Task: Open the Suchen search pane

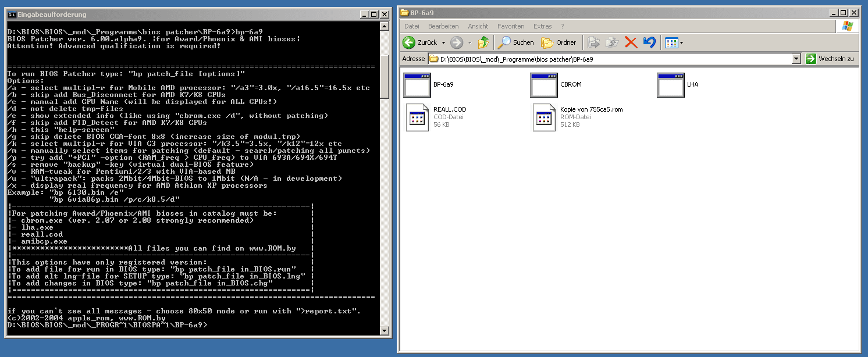Action: pyautogui.click(x=515, y=42)
